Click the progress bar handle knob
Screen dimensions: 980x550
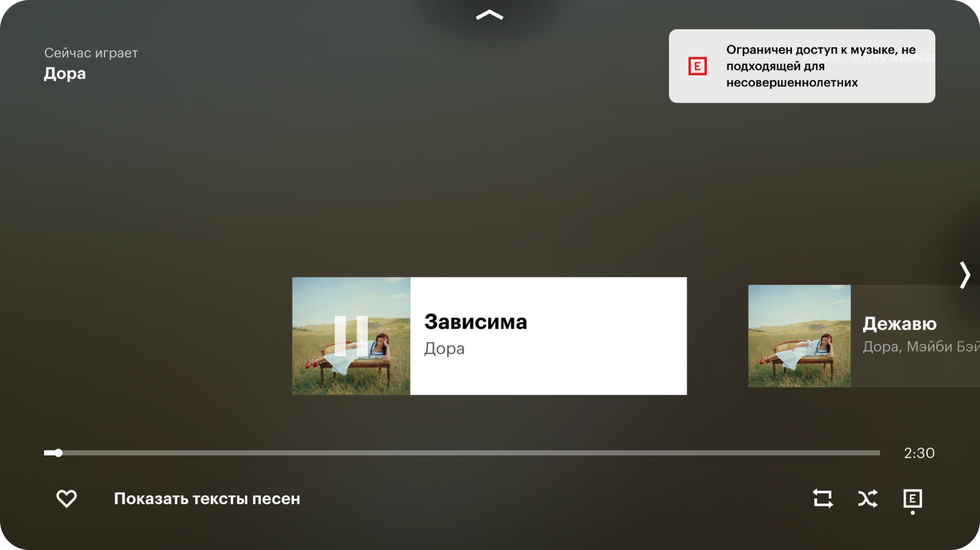(58, 453)
